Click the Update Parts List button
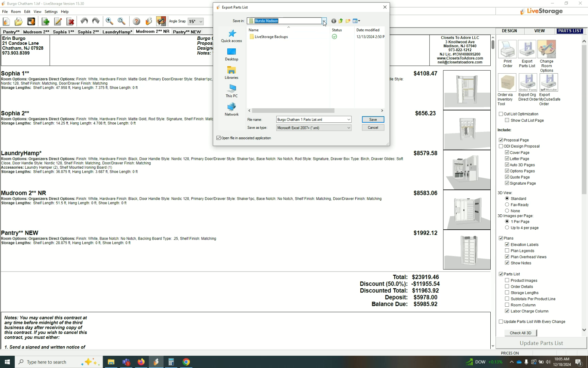 click(541, 343)
